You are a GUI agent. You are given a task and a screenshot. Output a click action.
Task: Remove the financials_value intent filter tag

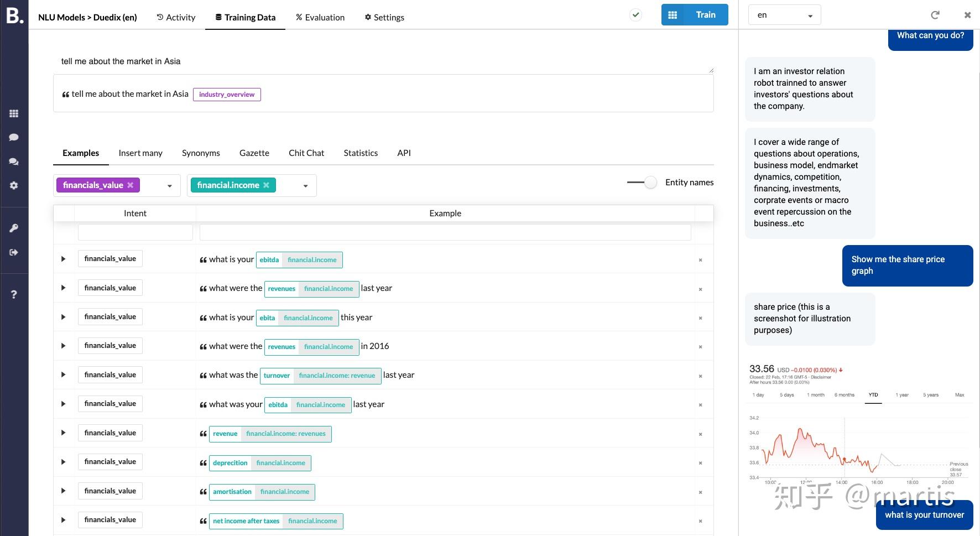click(131, 185)
